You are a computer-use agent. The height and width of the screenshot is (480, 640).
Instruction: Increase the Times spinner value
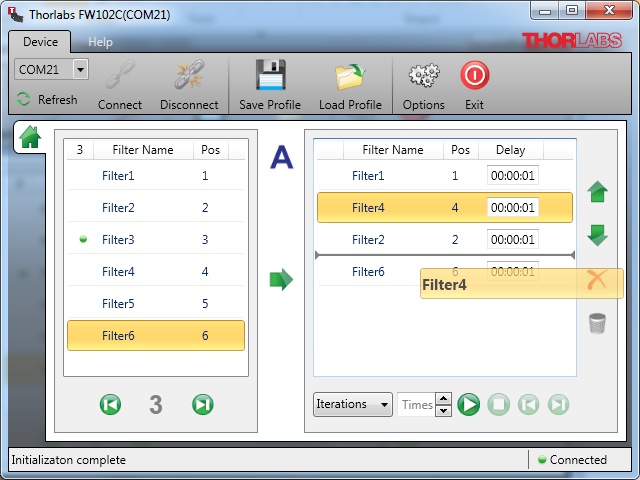tap(444, 398)
